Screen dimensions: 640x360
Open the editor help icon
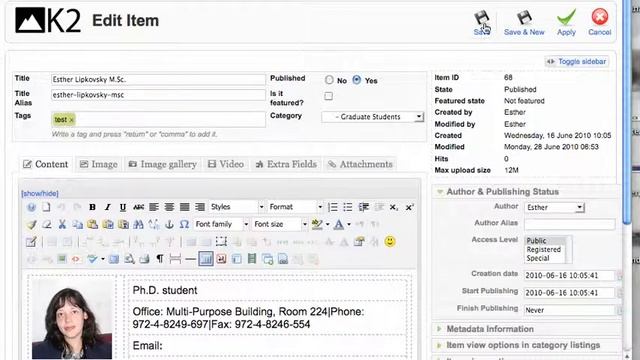31,207
